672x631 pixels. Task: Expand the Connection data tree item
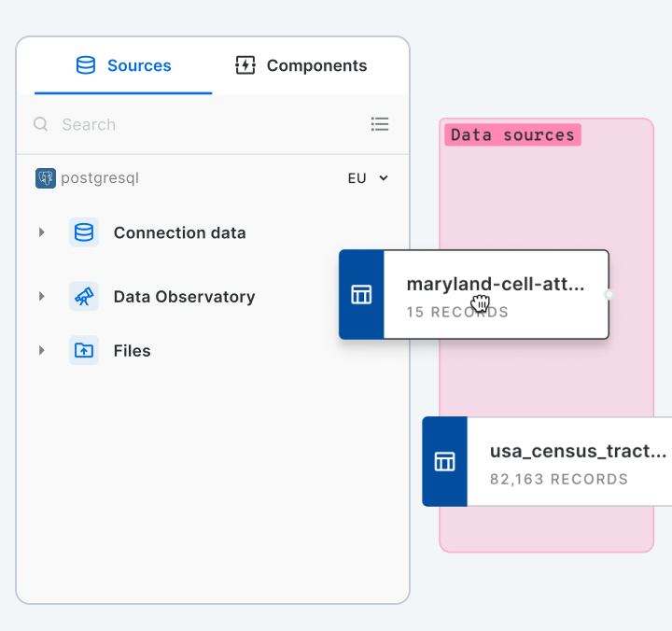[42, 232]
